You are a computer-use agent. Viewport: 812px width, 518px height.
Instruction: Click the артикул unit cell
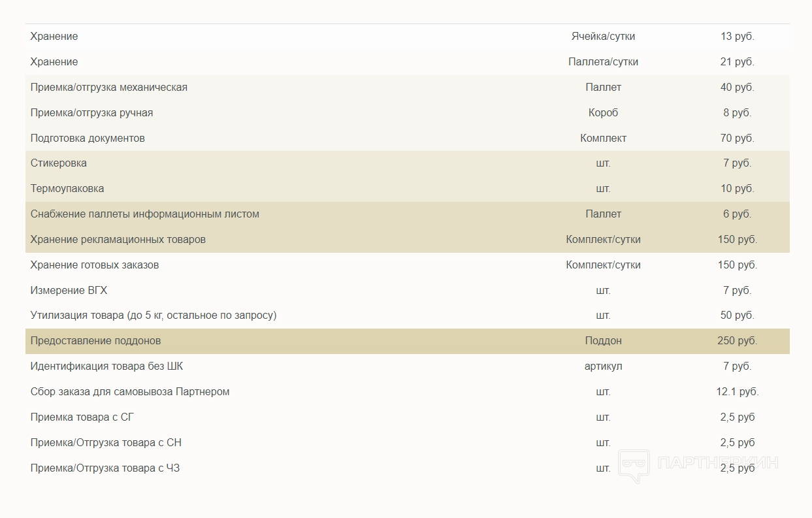point(603,366)
